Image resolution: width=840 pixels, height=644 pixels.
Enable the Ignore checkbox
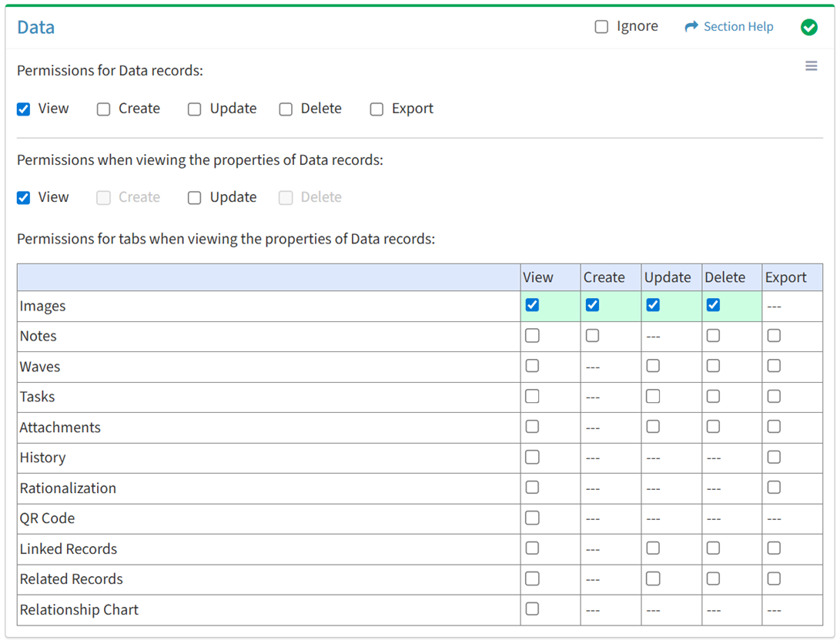coord(601,27)
